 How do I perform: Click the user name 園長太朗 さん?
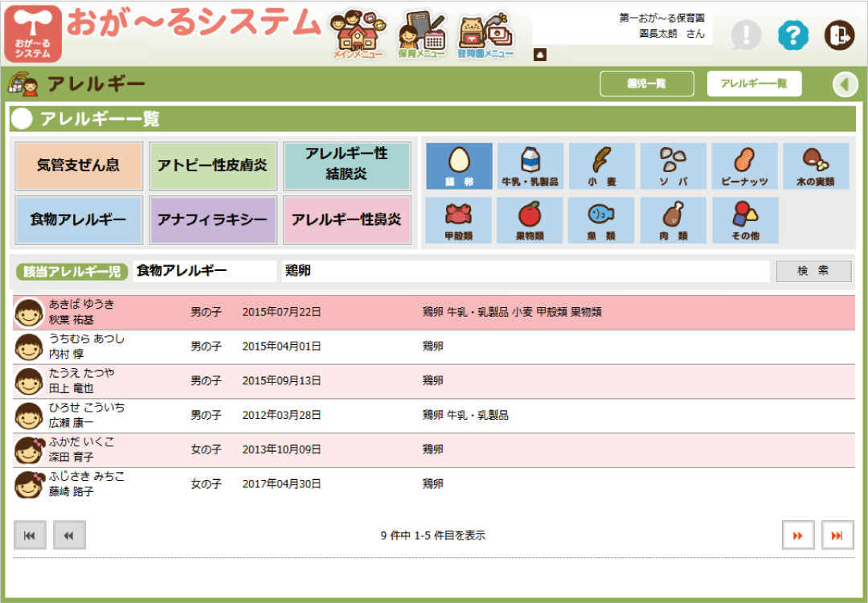tap(672, 34)
